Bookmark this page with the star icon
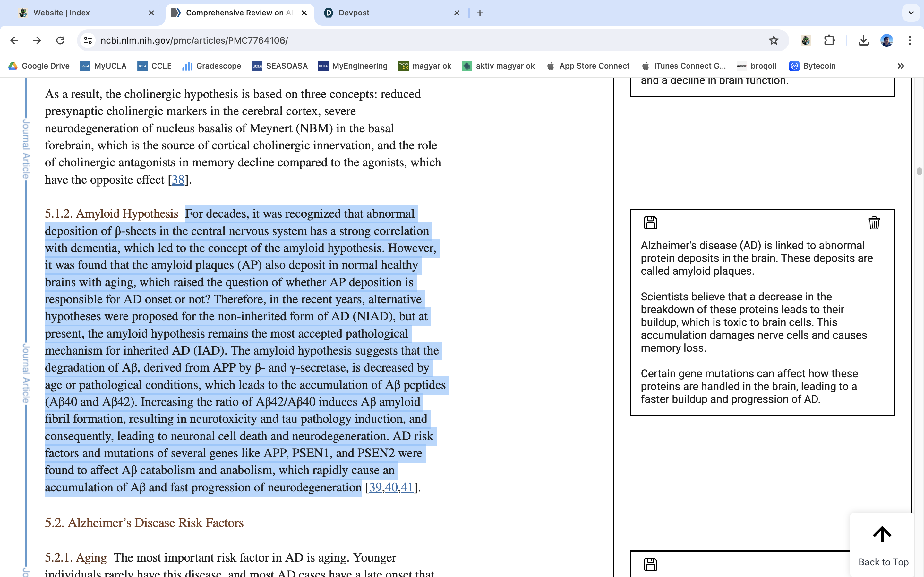Image resolution: width=924 pixels, height=577 pixels. (x=774, y=40)
